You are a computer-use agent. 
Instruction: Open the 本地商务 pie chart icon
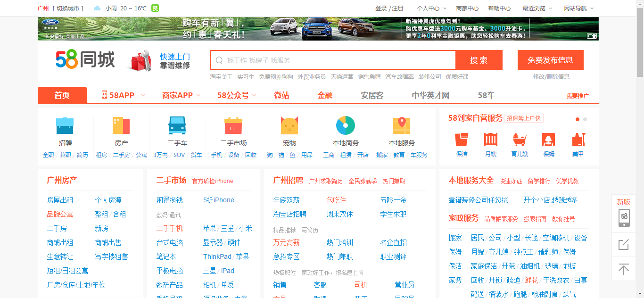pyautogui.click(x=346, y=125)
